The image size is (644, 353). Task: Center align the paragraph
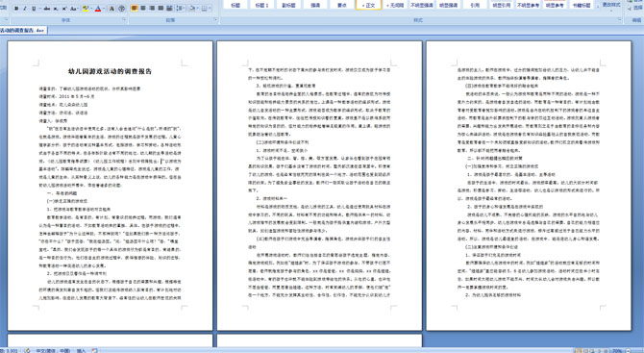[x=143, y=9]
